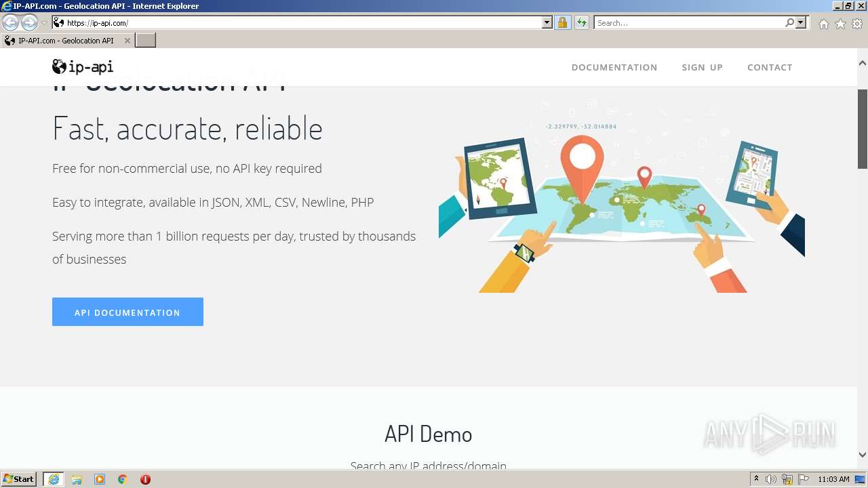Open the Action Center flag icon

click(x=804, y=479)
